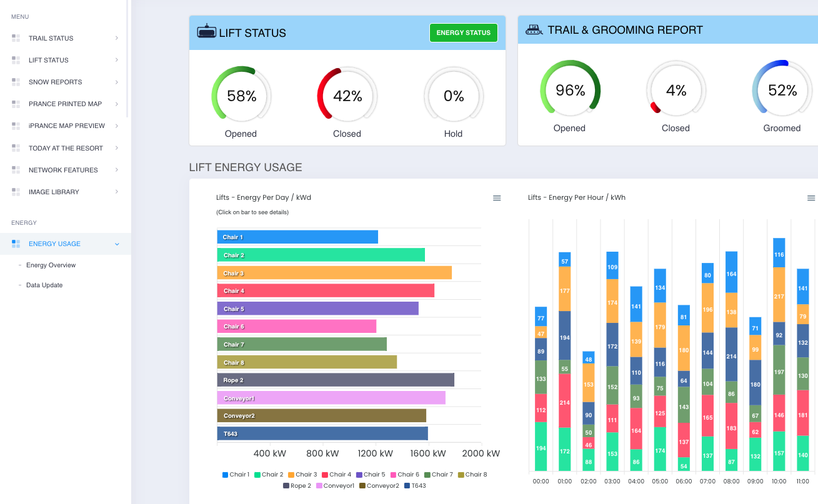Viewport: 818px width, 504px height.
Task: Open Today at the Resort menu item
Action: tap(66, 148)
